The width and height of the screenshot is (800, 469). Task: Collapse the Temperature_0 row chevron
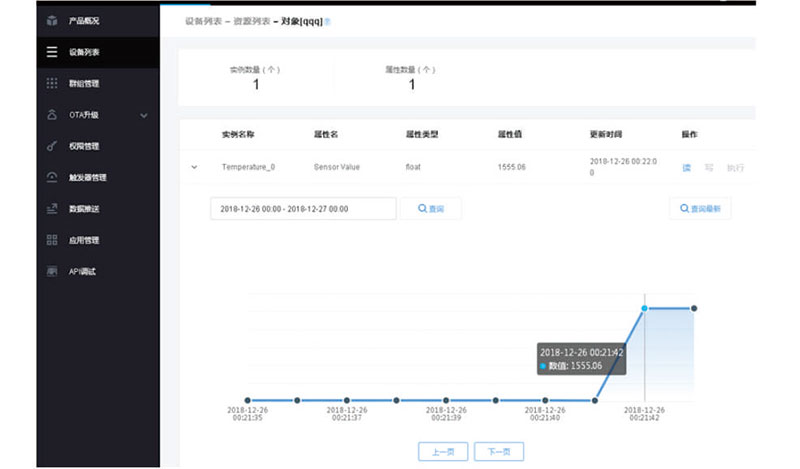click(x=194, y=167)
